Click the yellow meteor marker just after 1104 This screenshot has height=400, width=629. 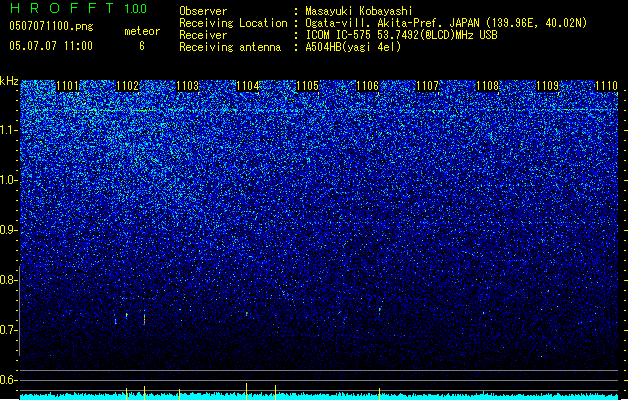point(276,392)
